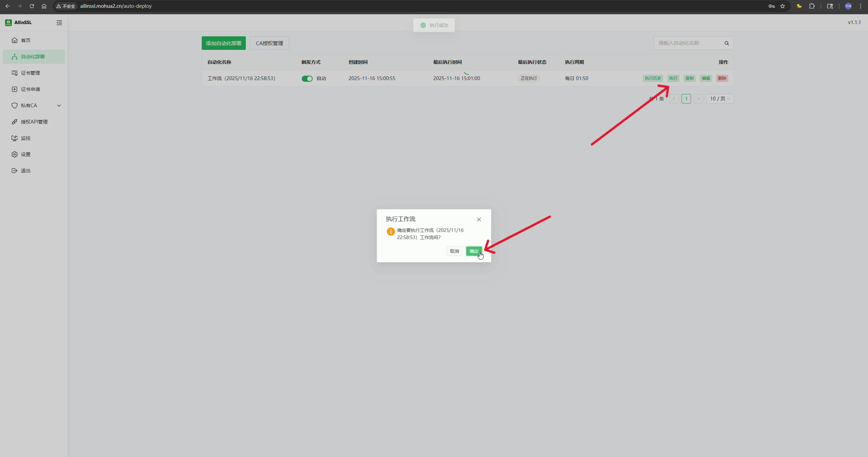Confirm with the 确定 button
Viewport: 868px width, 457px height.
click(474, 251)
